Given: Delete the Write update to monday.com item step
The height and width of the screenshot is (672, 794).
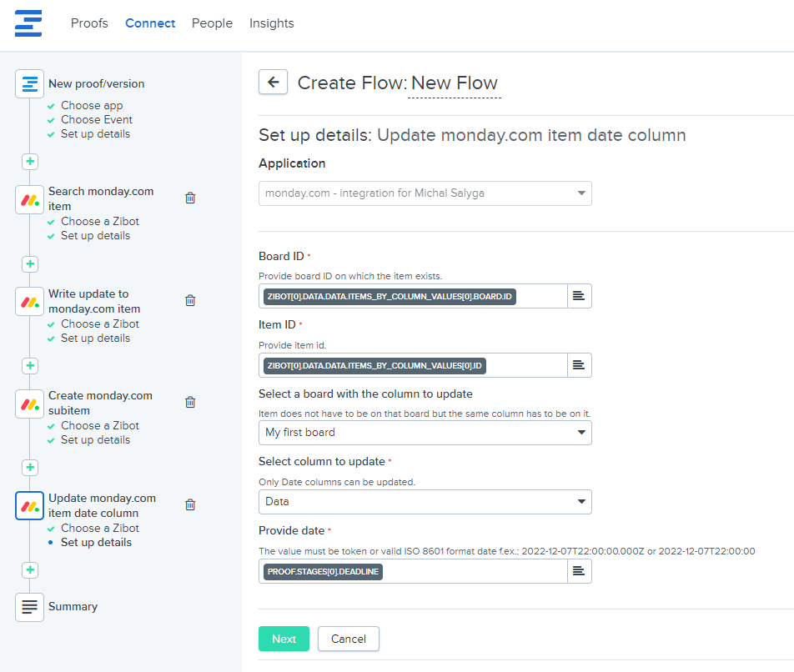Looking at the screenshot, I should (x=190, y=300).
